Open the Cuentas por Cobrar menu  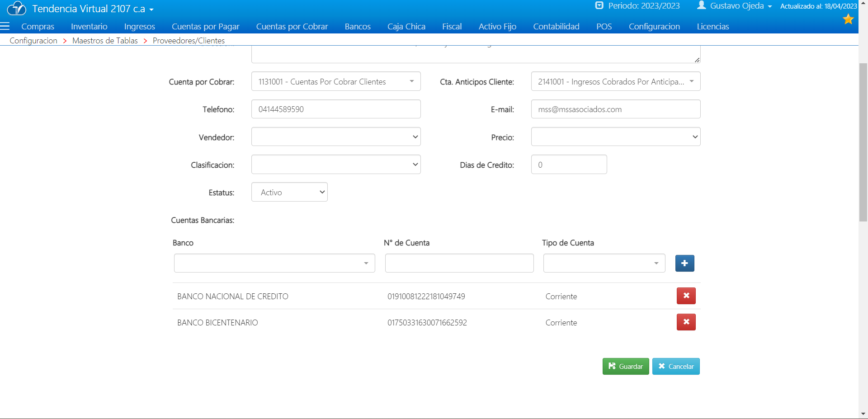292,27
